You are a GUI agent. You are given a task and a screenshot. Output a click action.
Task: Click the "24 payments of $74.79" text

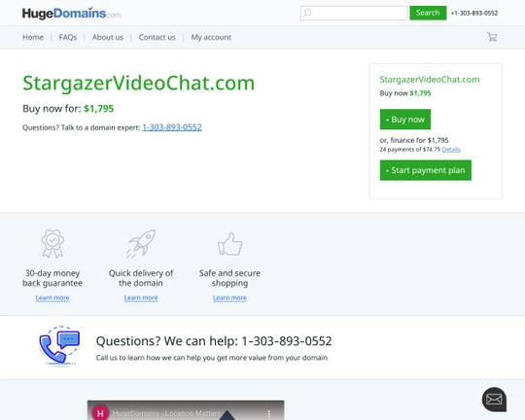click(410, 150)
